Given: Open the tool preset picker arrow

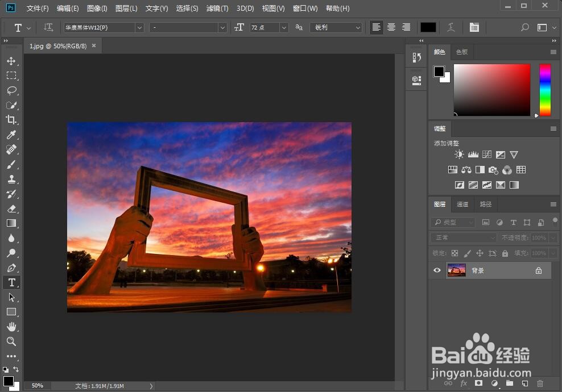Looking at the screenshot, I should [29, 28].
